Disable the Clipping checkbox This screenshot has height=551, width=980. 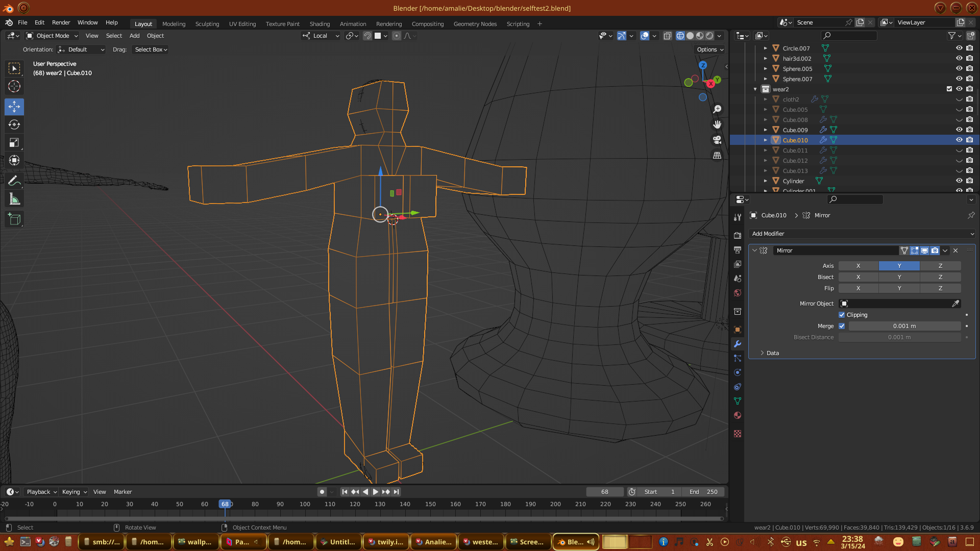[842, 315]
